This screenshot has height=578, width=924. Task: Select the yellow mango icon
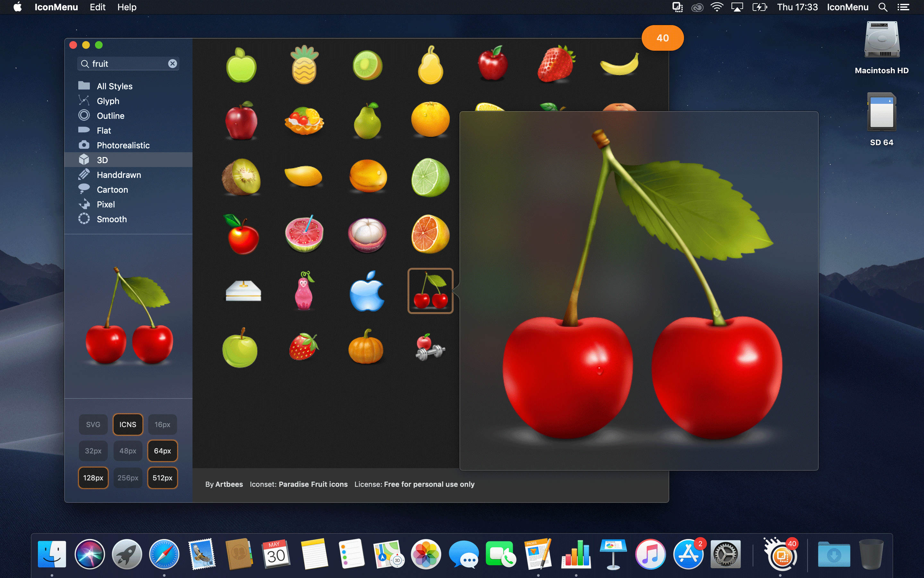point(304,176)
